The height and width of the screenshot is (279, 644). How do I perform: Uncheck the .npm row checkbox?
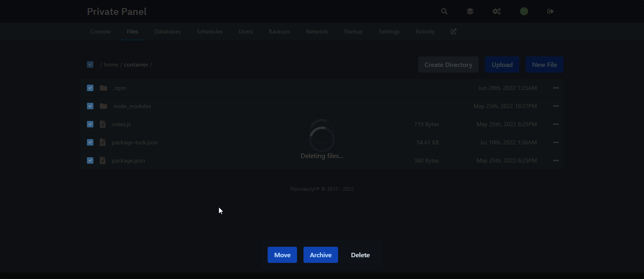90,88
